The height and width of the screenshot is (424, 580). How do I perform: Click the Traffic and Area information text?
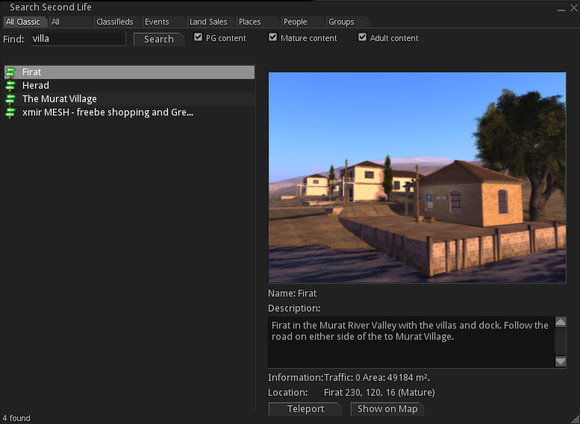377,378
